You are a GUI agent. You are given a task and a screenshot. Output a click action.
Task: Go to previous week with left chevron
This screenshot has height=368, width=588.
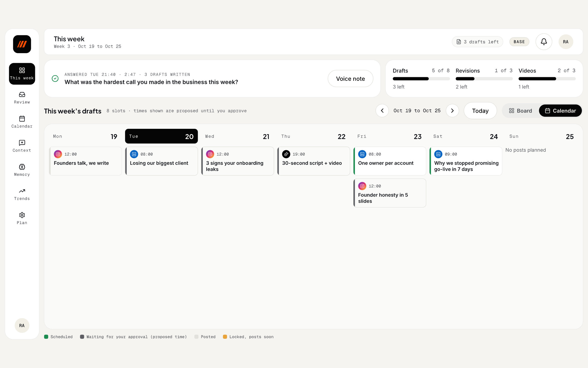[x=382, y=111]
